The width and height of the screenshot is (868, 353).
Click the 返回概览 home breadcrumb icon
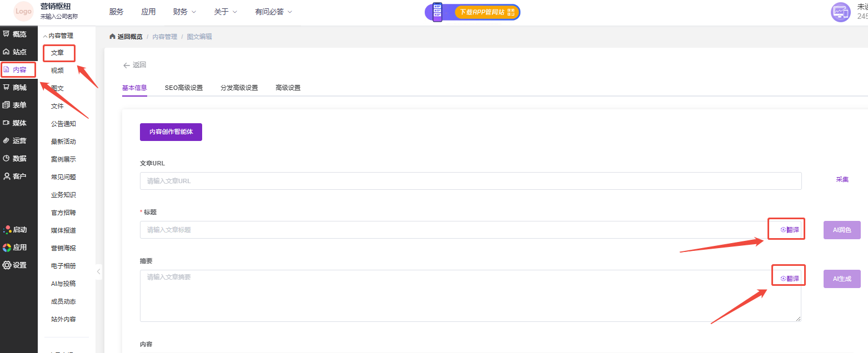[x=113, y=37]
